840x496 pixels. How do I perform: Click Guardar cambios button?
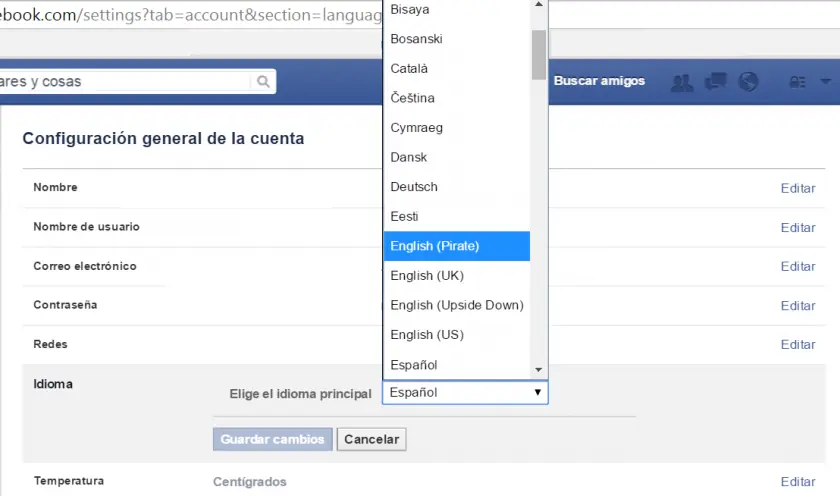point(273,439)
